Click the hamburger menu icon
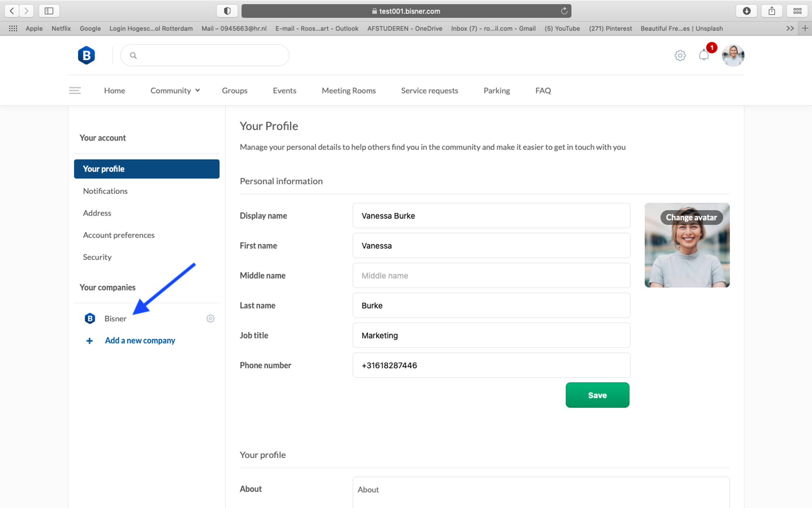Image resolution: width=812 pixels, height=508 pixels. [75, 91]
